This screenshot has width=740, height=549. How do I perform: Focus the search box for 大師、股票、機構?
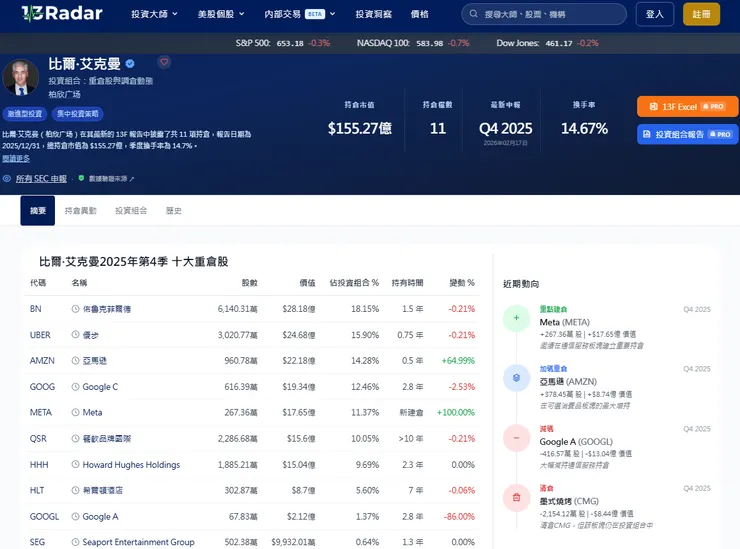pos(544,14)
